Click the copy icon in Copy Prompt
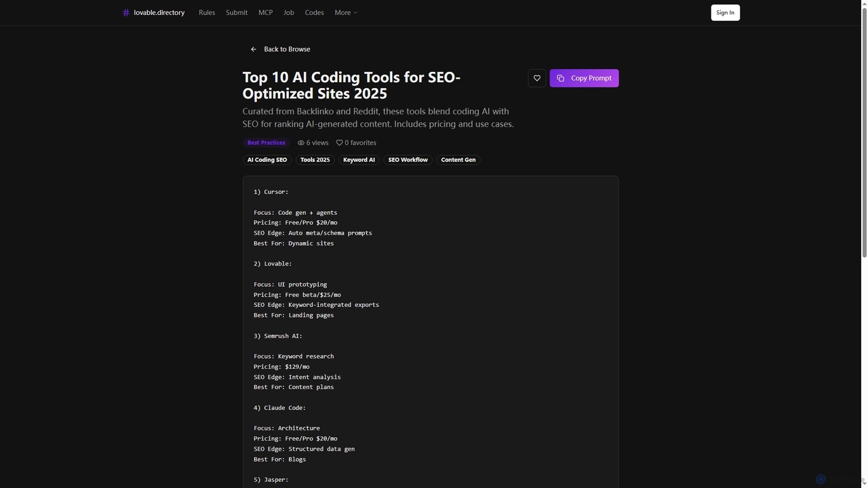Screen dimensions: 868x488 coord(561,78)
